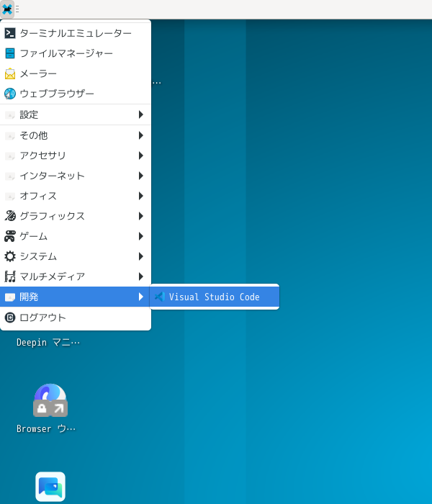This screenshot has height=504, width=432.
Task: Click the 開発 submenu arrow
Action: coord(141,297)
